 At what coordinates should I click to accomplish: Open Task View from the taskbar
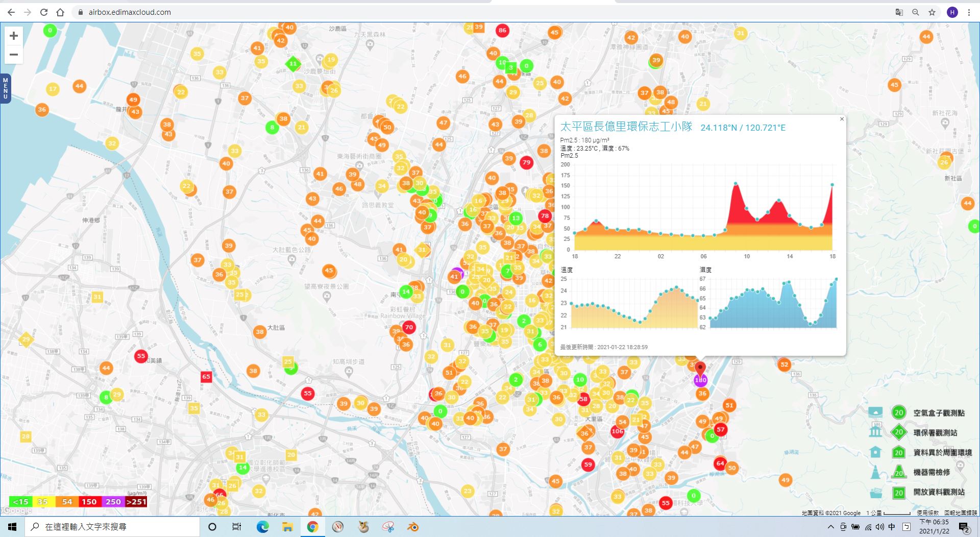pos(237,527)
